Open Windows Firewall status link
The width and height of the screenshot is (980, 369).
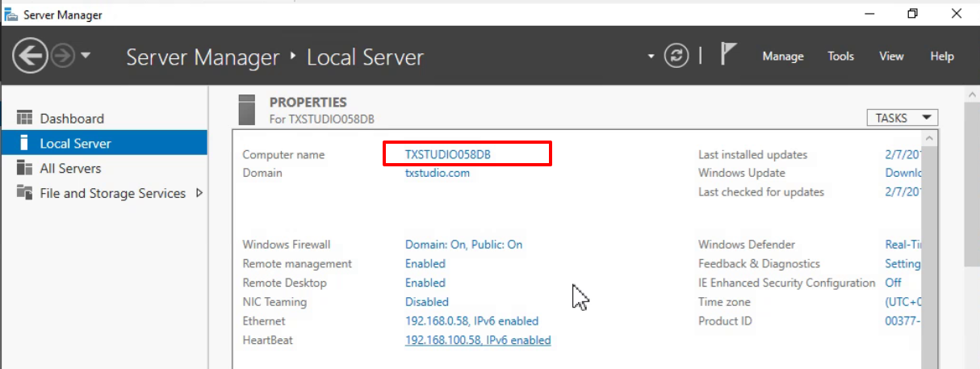point(463,245)
